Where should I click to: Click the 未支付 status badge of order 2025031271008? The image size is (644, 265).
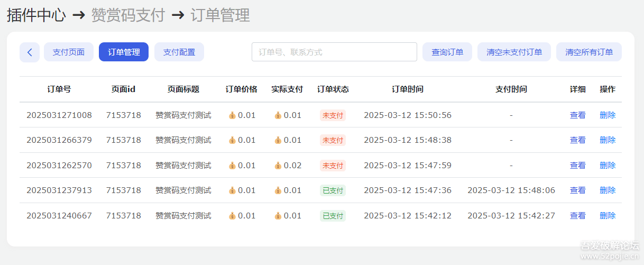(333, 115)
